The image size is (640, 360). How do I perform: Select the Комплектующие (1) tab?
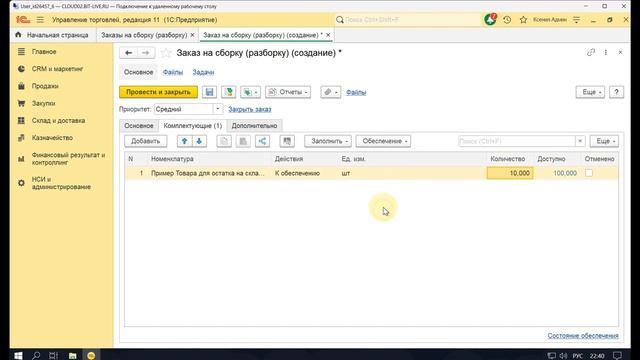(x=193, y=126)
